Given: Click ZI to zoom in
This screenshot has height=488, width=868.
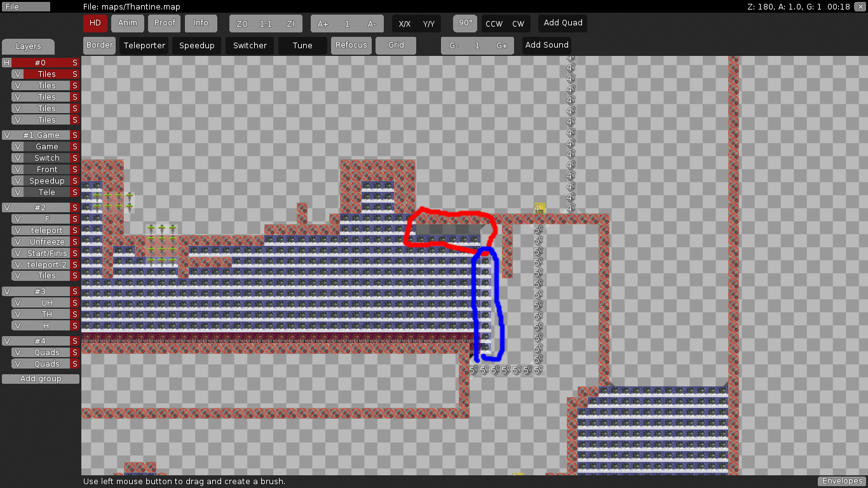Looking at the screenshot, I should (290, 24).
